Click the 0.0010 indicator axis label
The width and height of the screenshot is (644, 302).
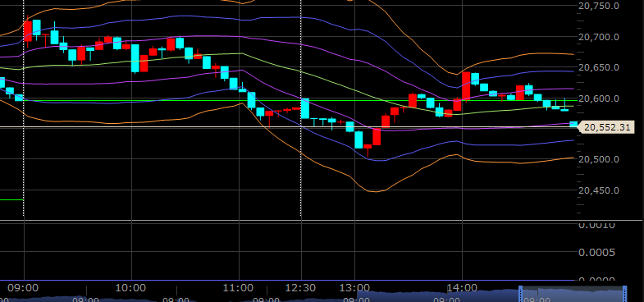click(x=596, y=226)
